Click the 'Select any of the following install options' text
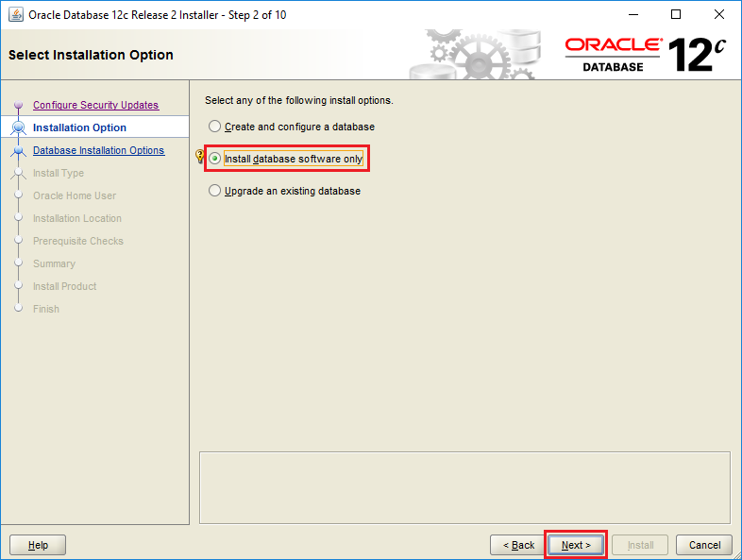Screen dimensions: 742x560 point(298,100)
